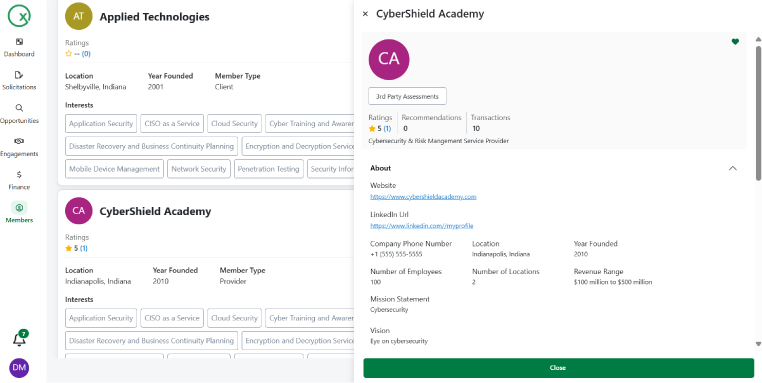Screen dimensions: 762x383
Task: Click the large CA avatar in detail panel
Action: tap(389, 59)
